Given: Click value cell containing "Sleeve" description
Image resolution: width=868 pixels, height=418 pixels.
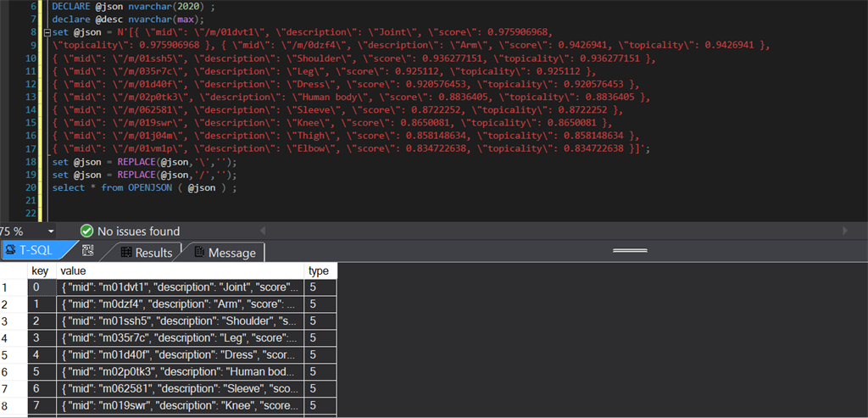Looking at the screenshot, I should pyautogui.click(x=181, y=388).
